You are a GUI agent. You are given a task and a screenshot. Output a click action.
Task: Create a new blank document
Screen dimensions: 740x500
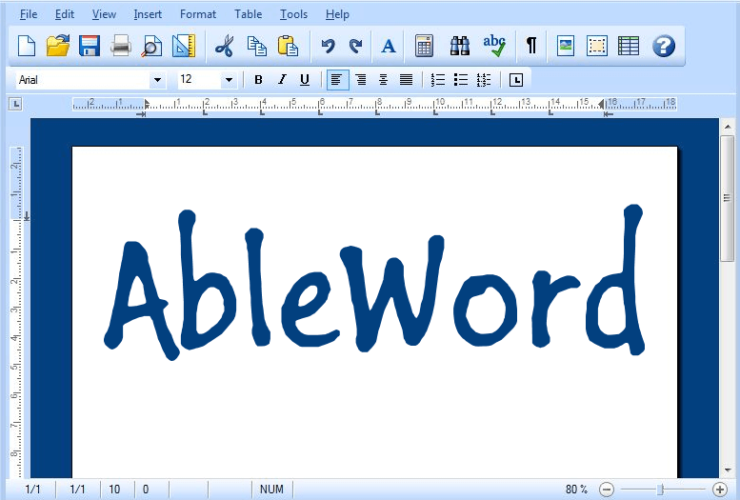coord(26,46)
